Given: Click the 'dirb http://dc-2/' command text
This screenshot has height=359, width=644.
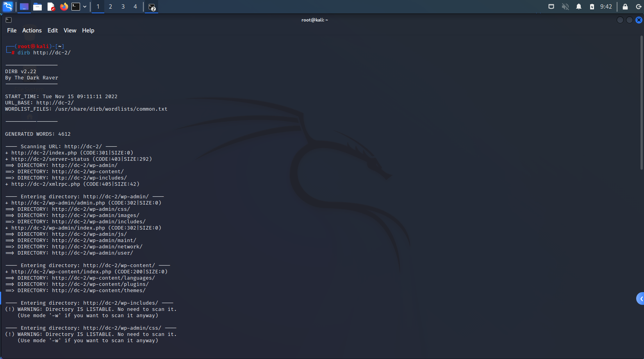Looking at the screenshot, I should tap(44, 53).
